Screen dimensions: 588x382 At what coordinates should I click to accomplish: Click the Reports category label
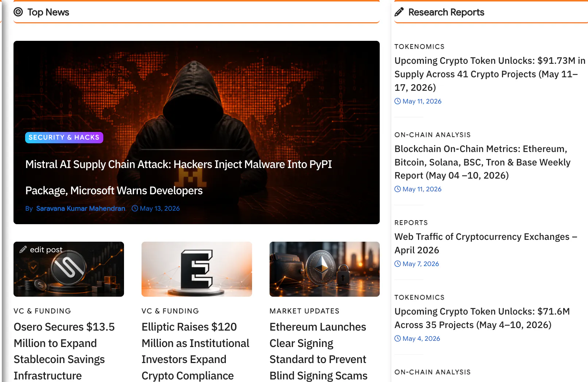[x=411, y=223]
